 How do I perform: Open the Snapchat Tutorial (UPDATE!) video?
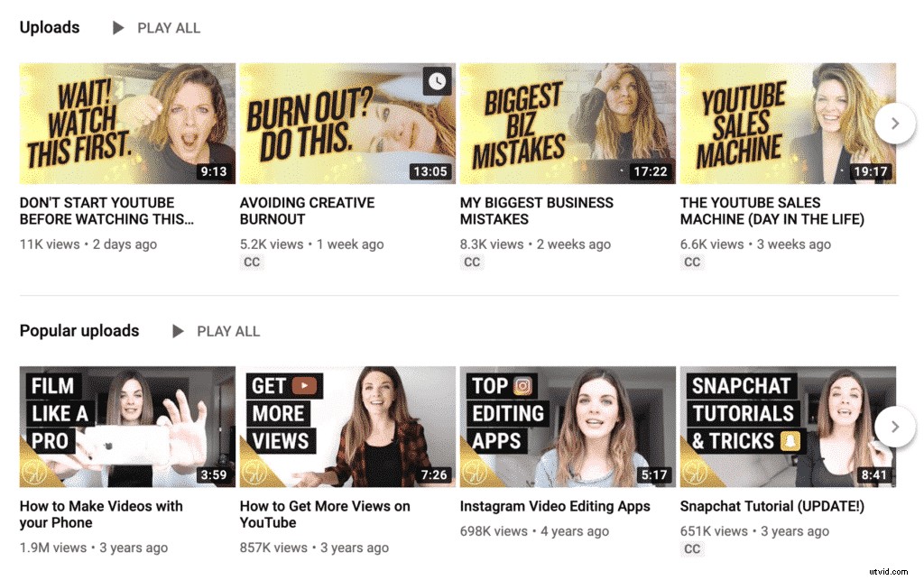pos(772,506)
